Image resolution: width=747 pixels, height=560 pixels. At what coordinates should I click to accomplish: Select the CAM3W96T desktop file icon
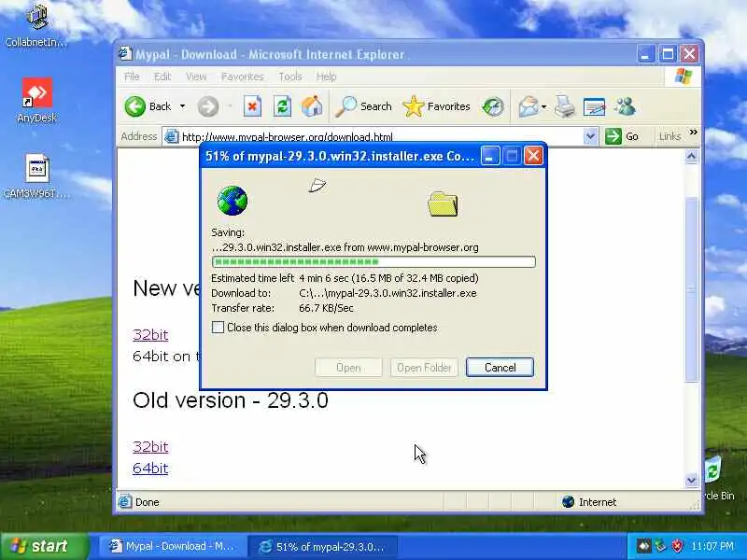[x=36, y=176]
